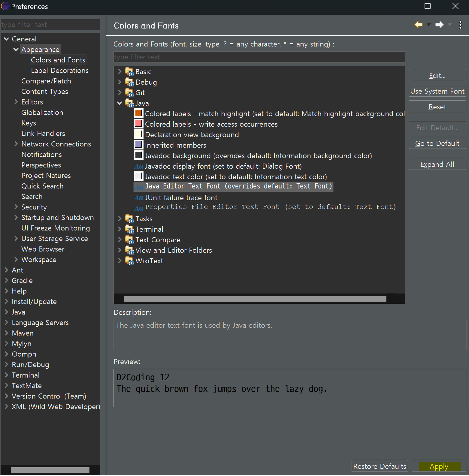Click the Java Editor Text Font Aa icon
Image resolution: width=469 pixels, height=476 pixels.
click(139, 187)
